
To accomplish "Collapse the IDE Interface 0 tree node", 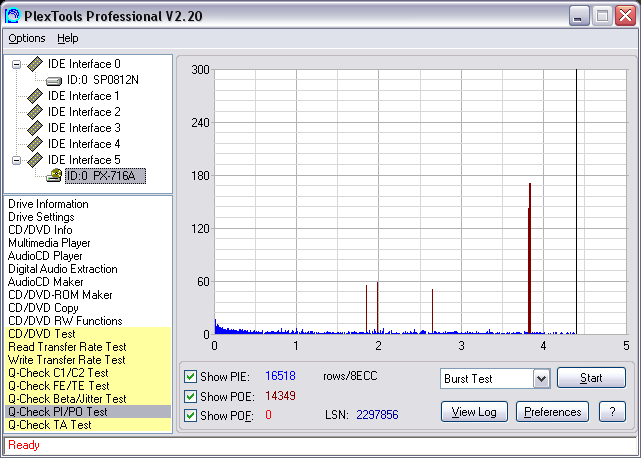I will click(16, 64).
